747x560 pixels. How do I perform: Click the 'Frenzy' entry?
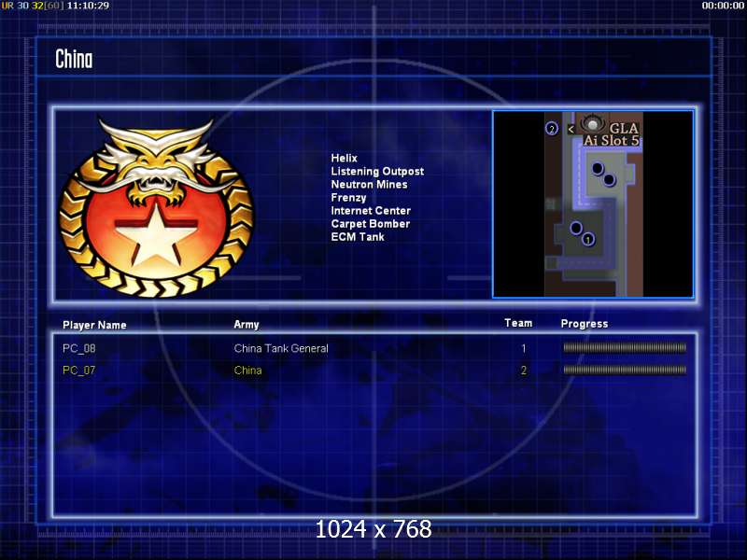pyautogui.click(x=348, y=198)
